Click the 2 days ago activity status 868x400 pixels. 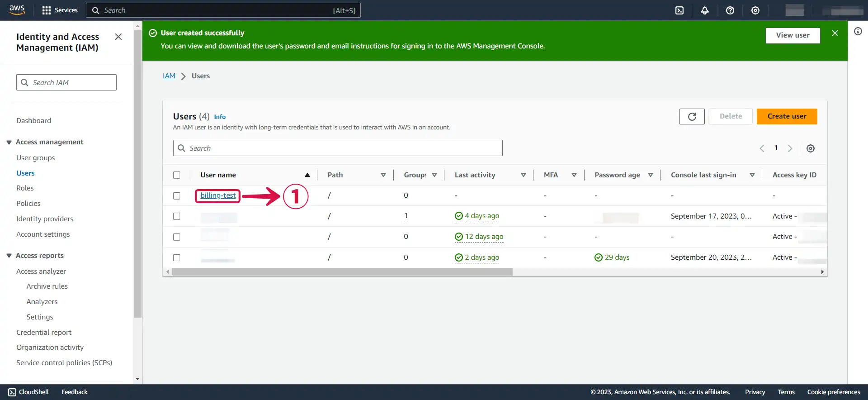pyautogui.click(x=477, y=257)
